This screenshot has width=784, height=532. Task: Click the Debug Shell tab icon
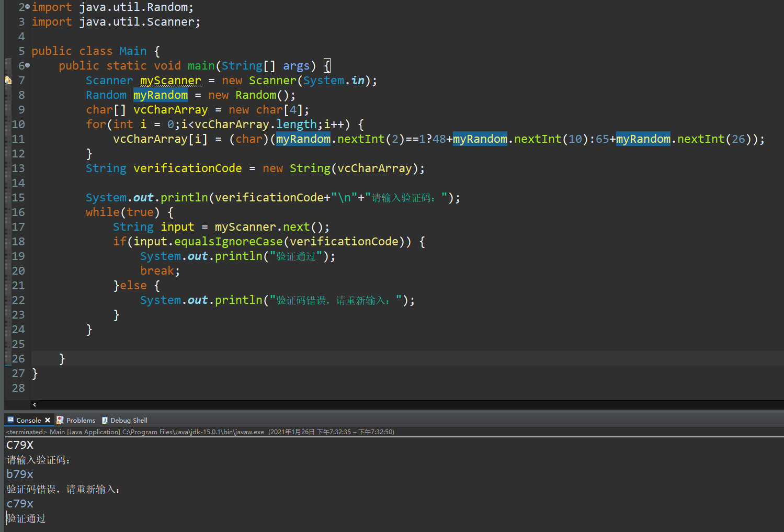pos(105,420)
